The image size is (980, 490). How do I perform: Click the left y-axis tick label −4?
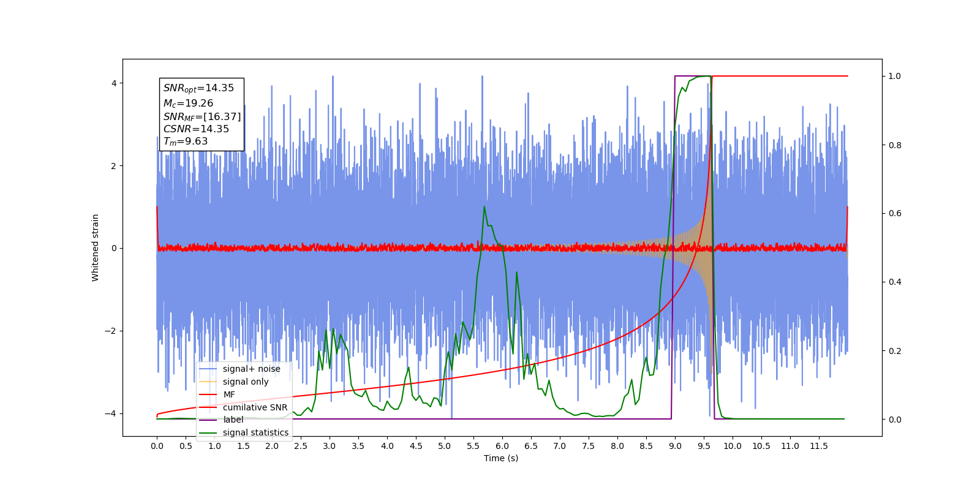click(110, 413)
